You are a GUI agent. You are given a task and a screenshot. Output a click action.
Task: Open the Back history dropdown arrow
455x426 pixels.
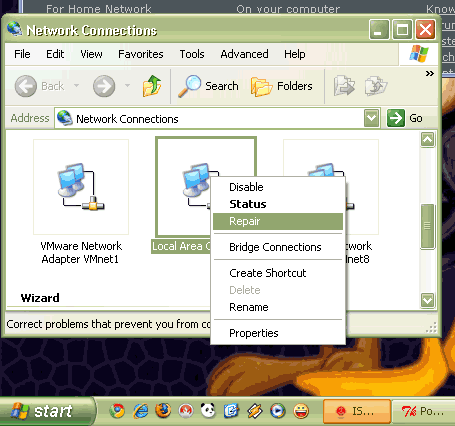pyautogui.click(x=77, y=86)
